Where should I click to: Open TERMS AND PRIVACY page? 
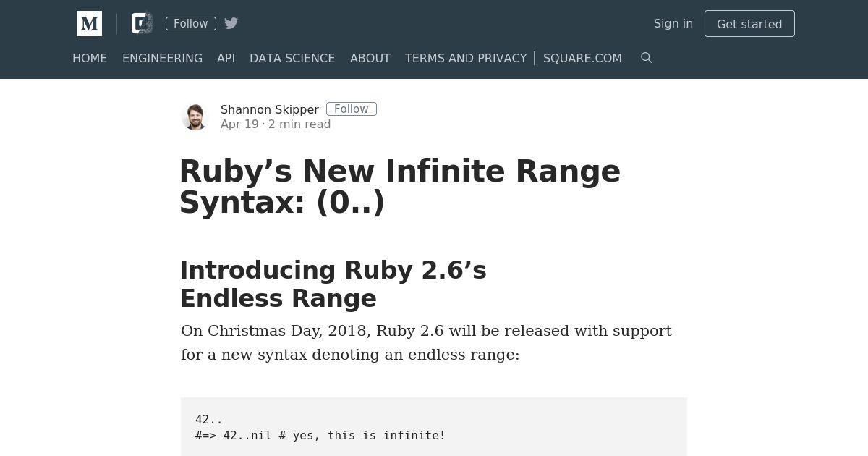[466, 58]
